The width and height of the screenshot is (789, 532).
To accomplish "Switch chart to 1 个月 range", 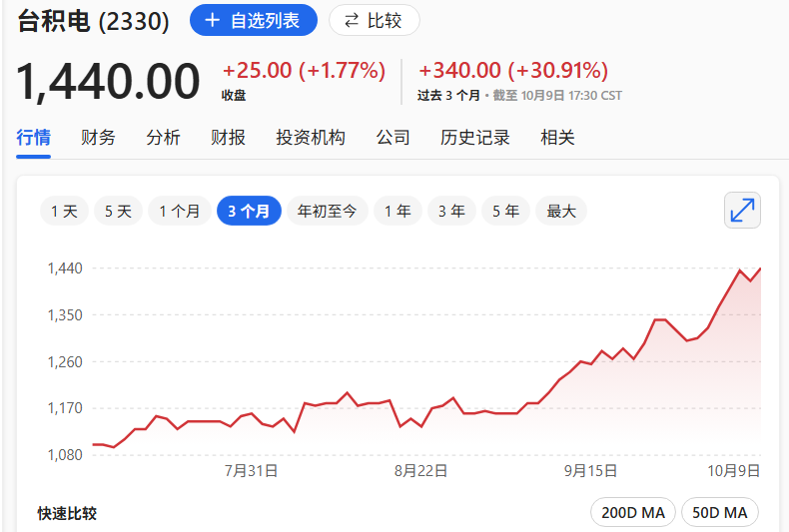I will point(180,211).
